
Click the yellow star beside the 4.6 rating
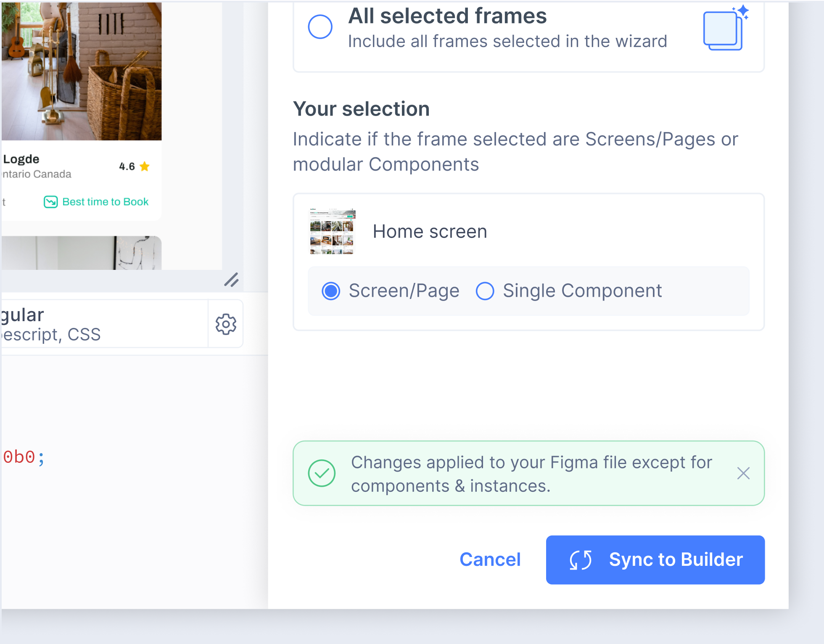point(145,166)
